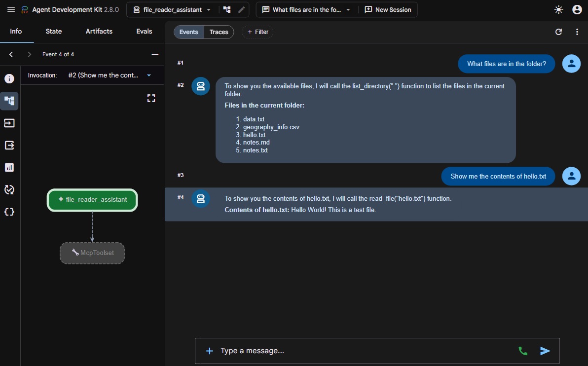Open the circular check sync sidebar icon

[x=9, y=190]
